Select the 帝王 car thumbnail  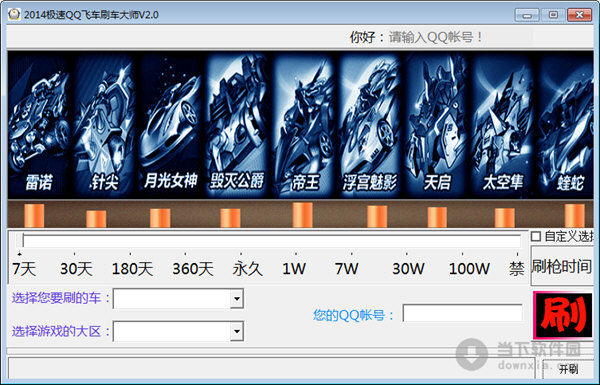[303, 124]
